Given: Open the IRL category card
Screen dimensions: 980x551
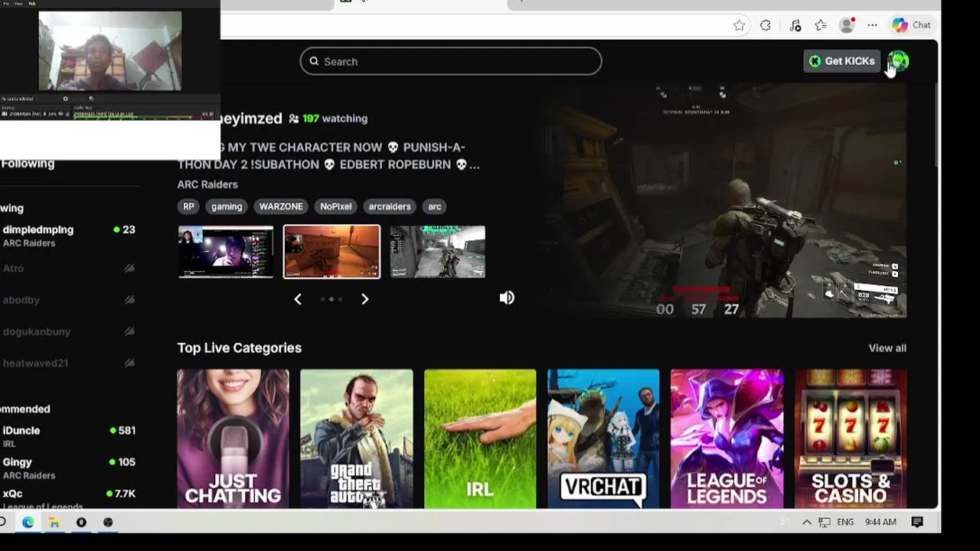Looking at the screenshot, I should 480,439.
